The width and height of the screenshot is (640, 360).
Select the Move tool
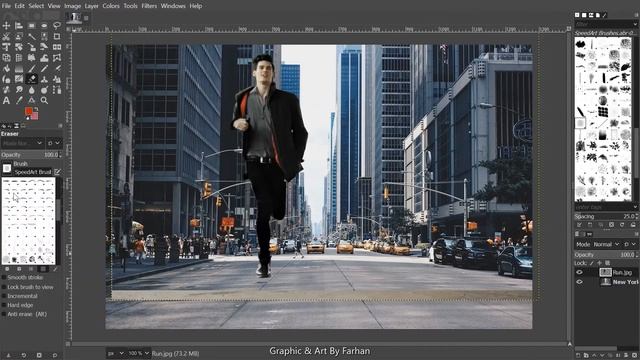point(6,26)
